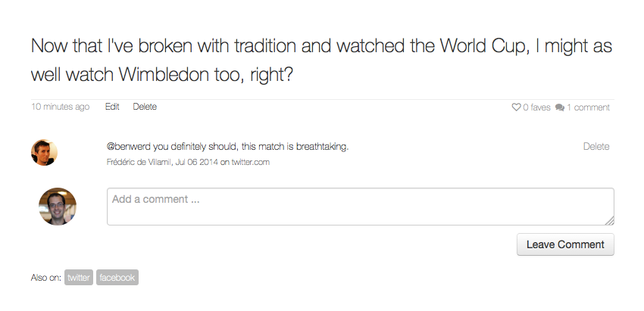This screenshot has width=644, height=311.
Task: Open Frédéric de Villamil's avatar picture
Action: pos(44,152)
